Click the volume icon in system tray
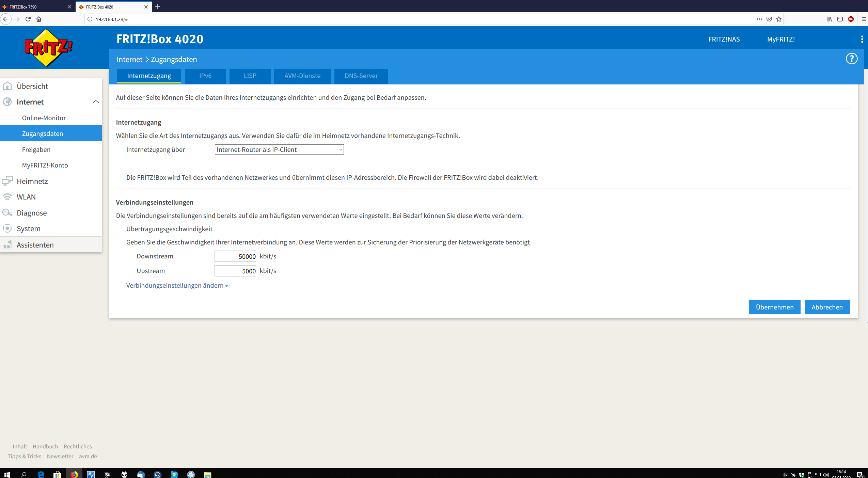 tap(826, 475)
